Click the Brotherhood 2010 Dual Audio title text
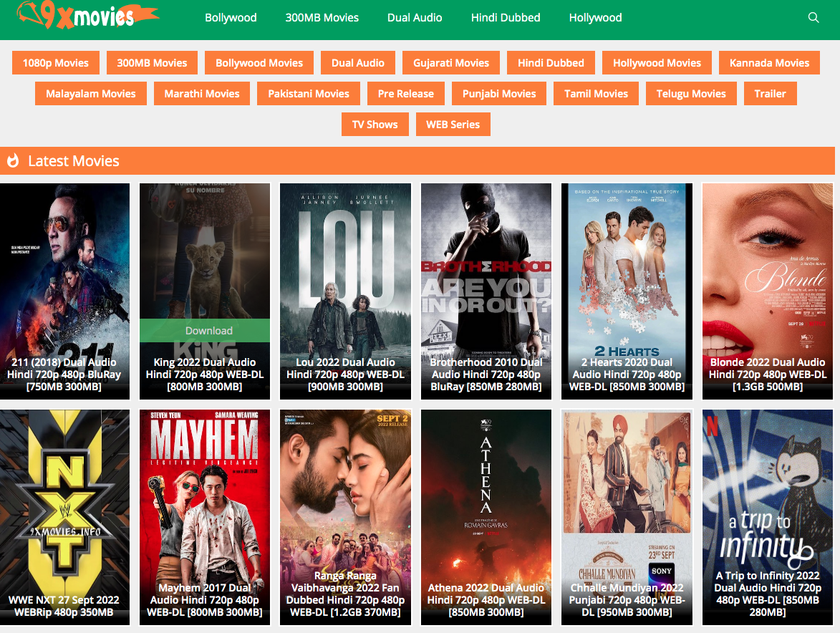 (486, 374)
